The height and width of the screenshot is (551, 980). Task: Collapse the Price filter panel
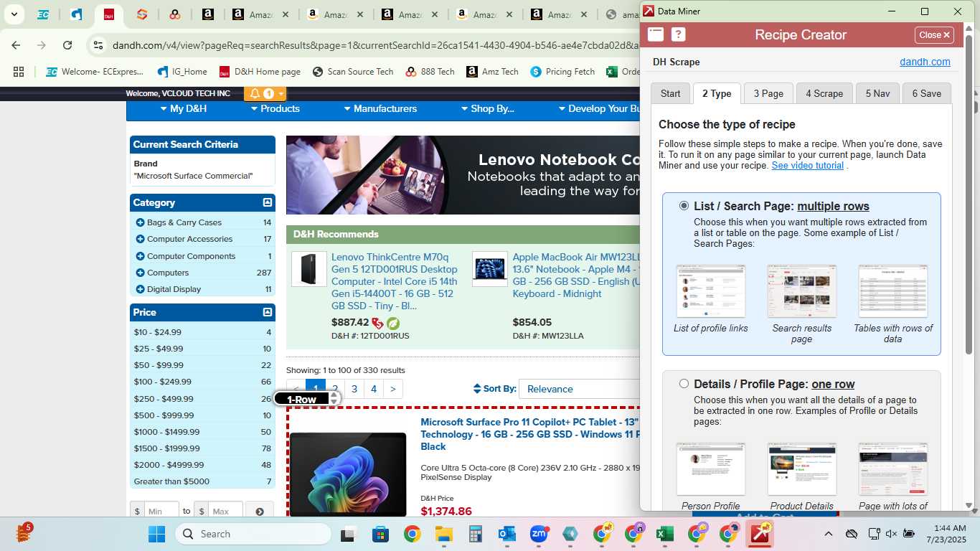coord(268,312)
